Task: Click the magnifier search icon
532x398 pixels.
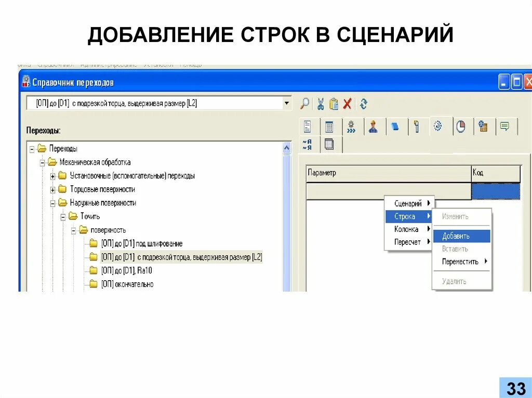Action: [304, 104]
